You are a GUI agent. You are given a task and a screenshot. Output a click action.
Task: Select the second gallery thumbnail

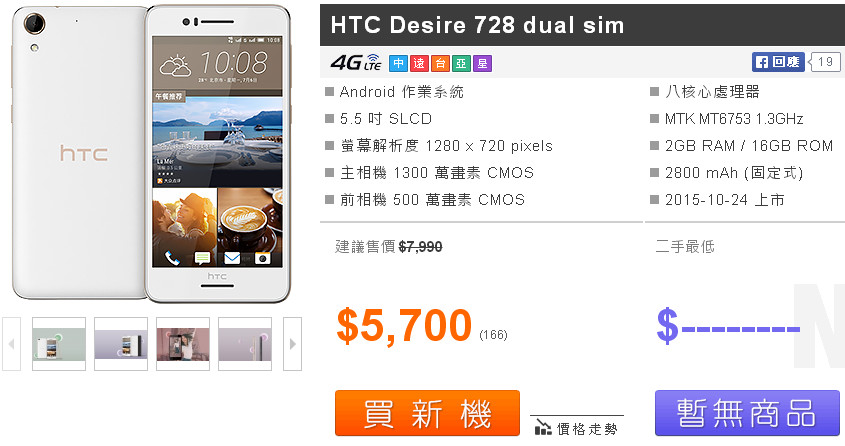point(121,344)
